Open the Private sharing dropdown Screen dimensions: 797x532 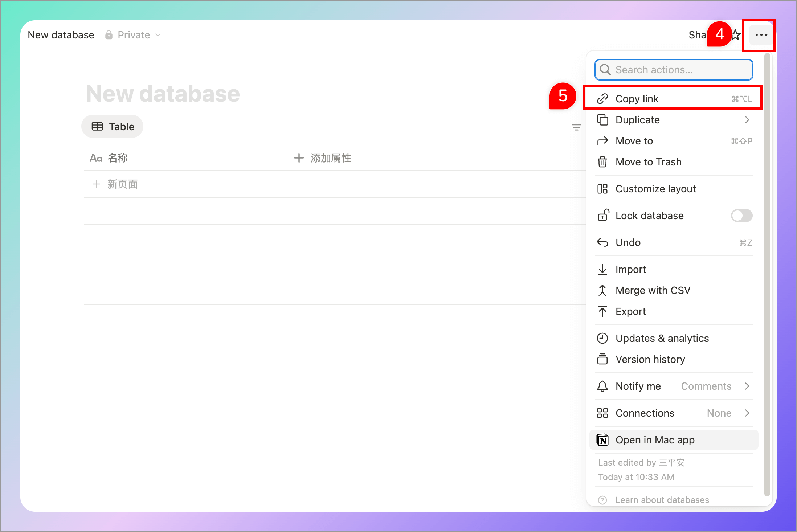click(133, 35)
